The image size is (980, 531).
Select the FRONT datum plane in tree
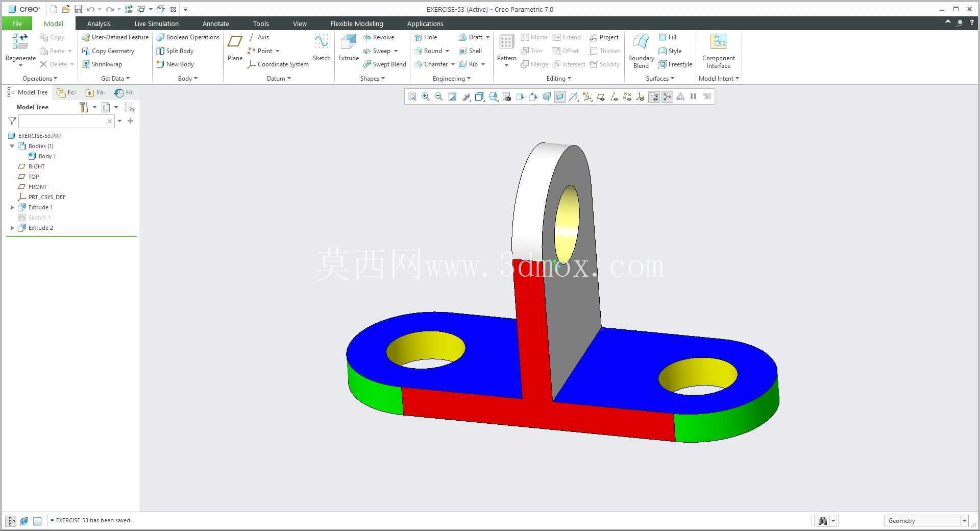(x=32, y=187)
